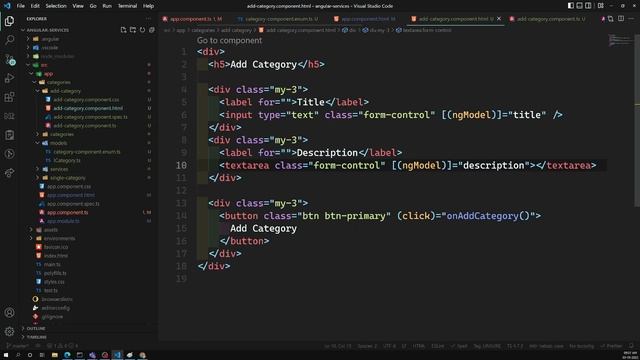640x360 pixels.
Task: Open add-category.component.css in Explorer
Action: click(x=86, y=100)
